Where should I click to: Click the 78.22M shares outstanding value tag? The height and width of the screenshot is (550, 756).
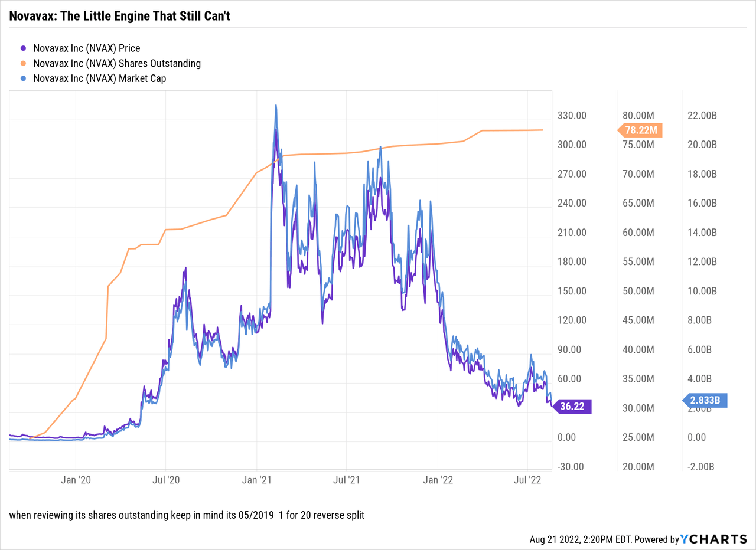tap(640, 130)
